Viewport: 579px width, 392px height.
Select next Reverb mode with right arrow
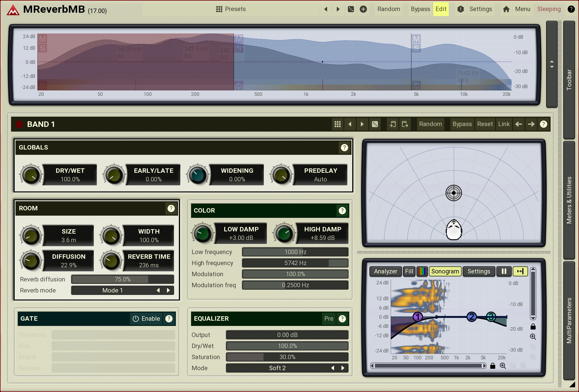168,290
